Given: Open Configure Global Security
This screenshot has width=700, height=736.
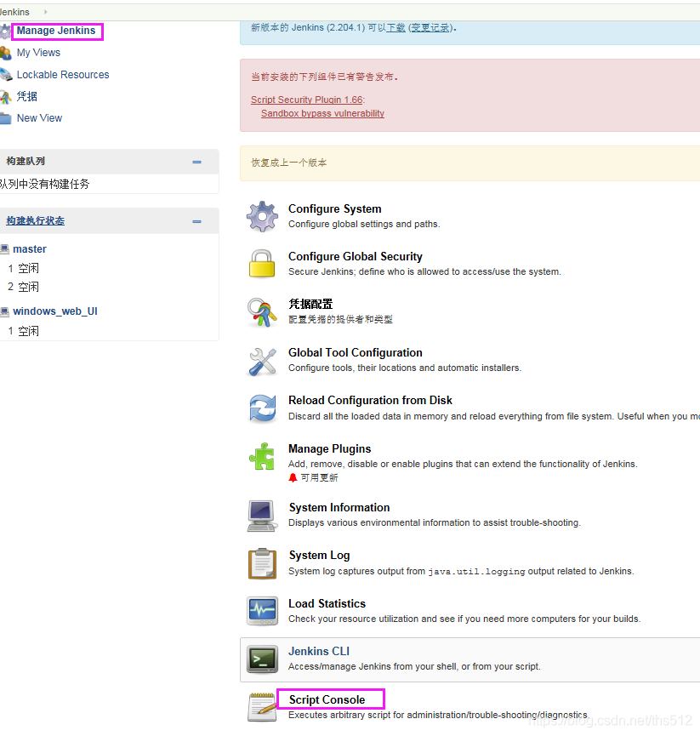Looking at the screenshot, I should 356,256.
